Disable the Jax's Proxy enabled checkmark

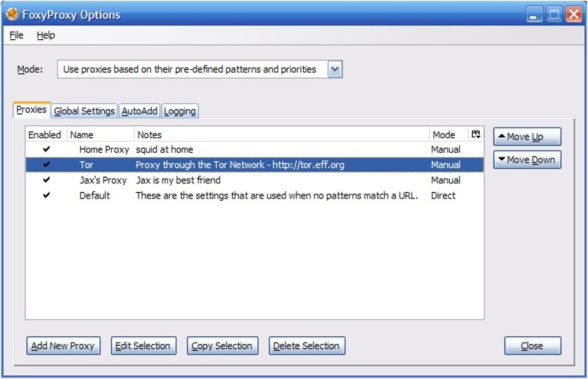(46, 180)
